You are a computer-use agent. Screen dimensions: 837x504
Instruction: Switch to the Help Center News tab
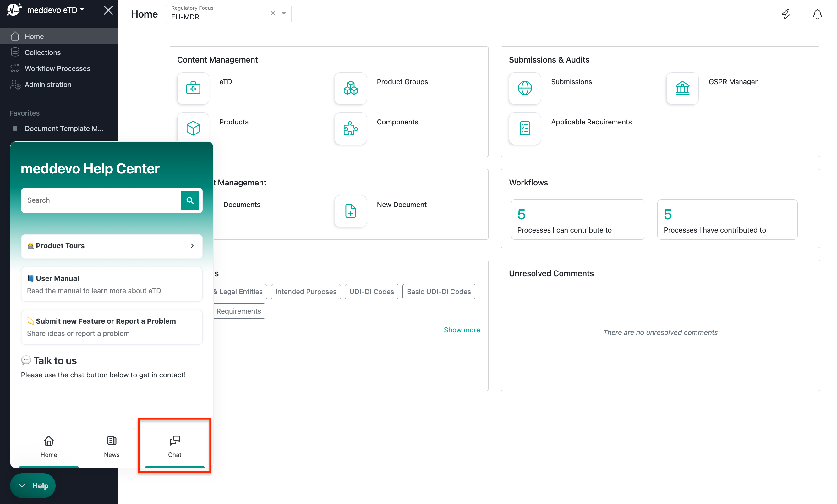pos(112,446)
